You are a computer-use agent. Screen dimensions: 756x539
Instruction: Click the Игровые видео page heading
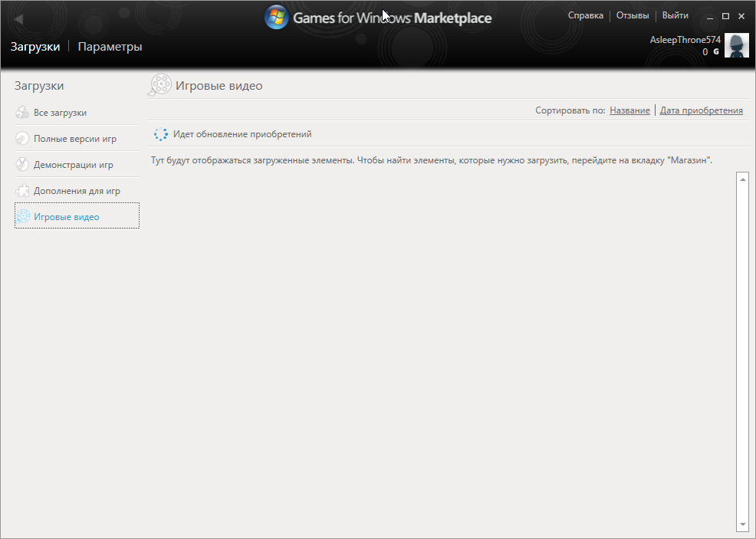point(219,86)
